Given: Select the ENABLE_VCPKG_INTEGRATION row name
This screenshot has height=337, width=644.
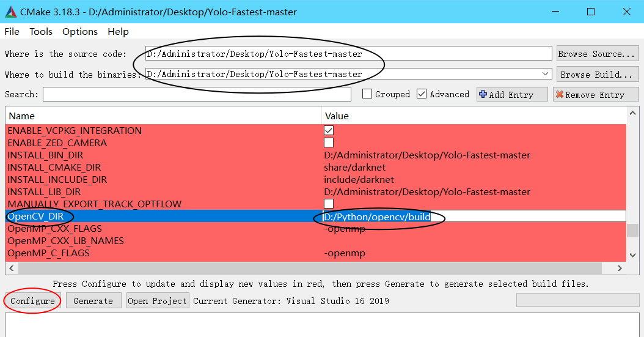Looking at the screenshot, I should point(75,130).
